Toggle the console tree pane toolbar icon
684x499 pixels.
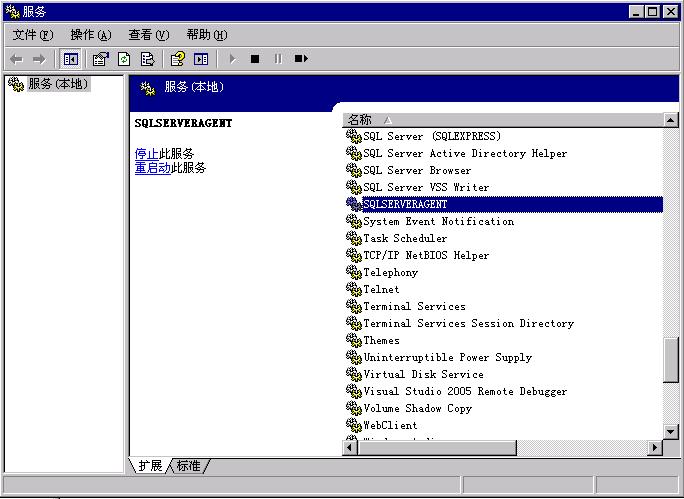tap(70, 59)
